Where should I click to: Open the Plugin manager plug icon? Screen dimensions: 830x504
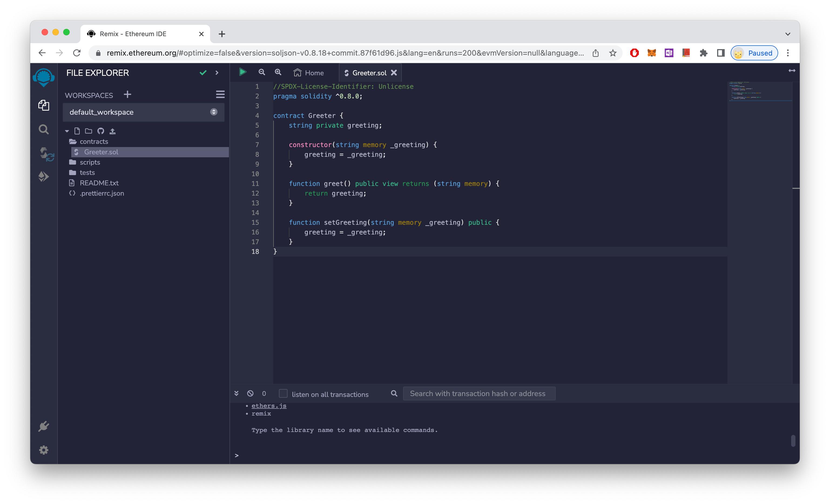coord(44,426)
